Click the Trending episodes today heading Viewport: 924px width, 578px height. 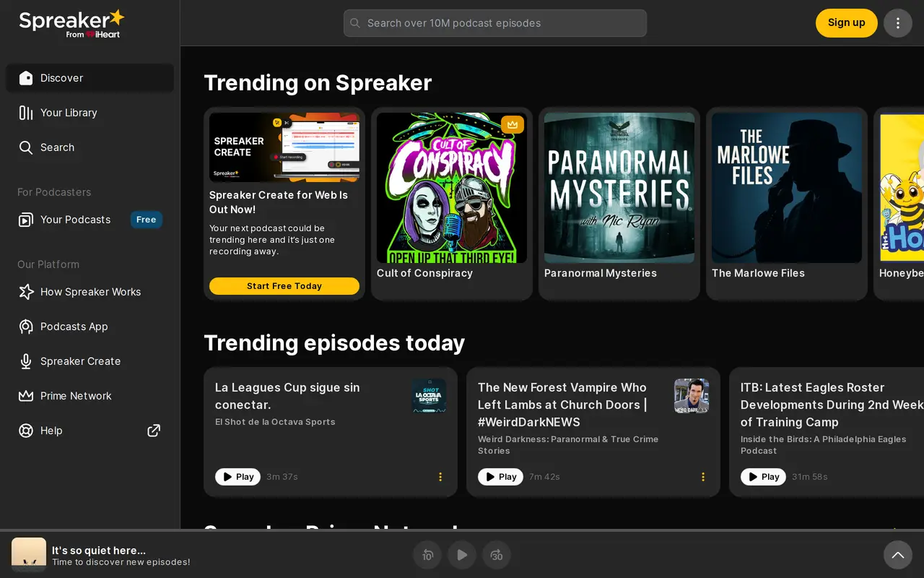click(x=334, y=342)
